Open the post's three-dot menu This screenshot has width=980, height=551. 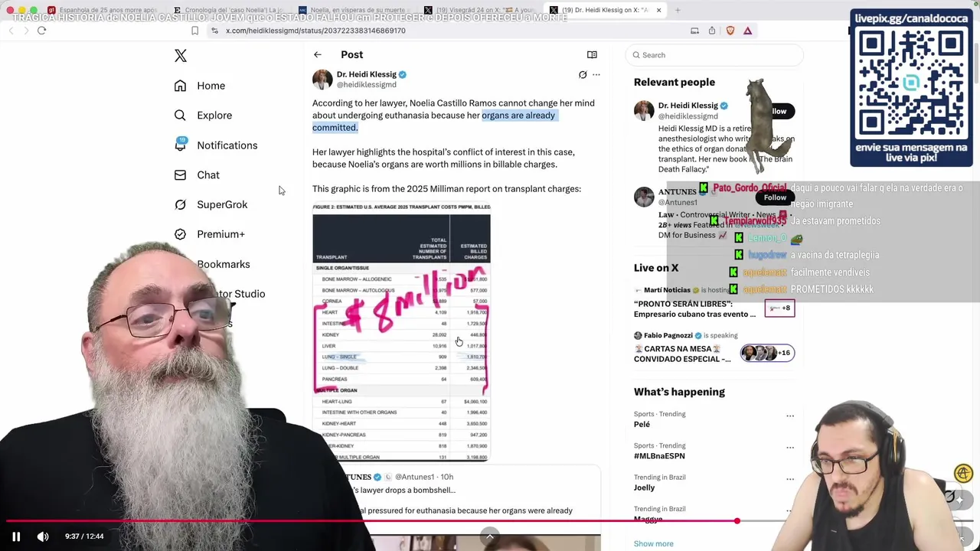596,75
